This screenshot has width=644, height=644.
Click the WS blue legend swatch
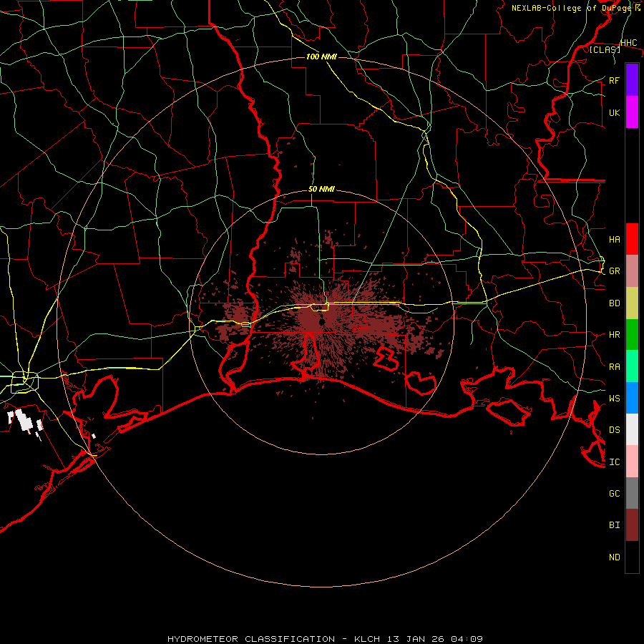[x=632, y=398]
